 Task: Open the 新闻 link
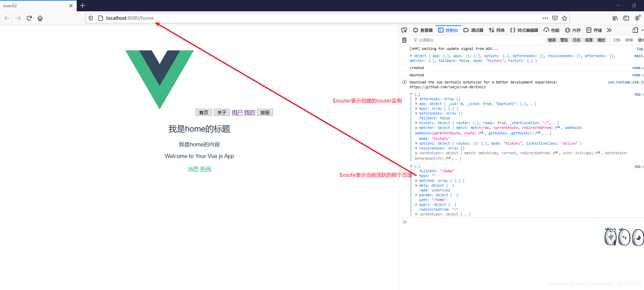[206, 169]
